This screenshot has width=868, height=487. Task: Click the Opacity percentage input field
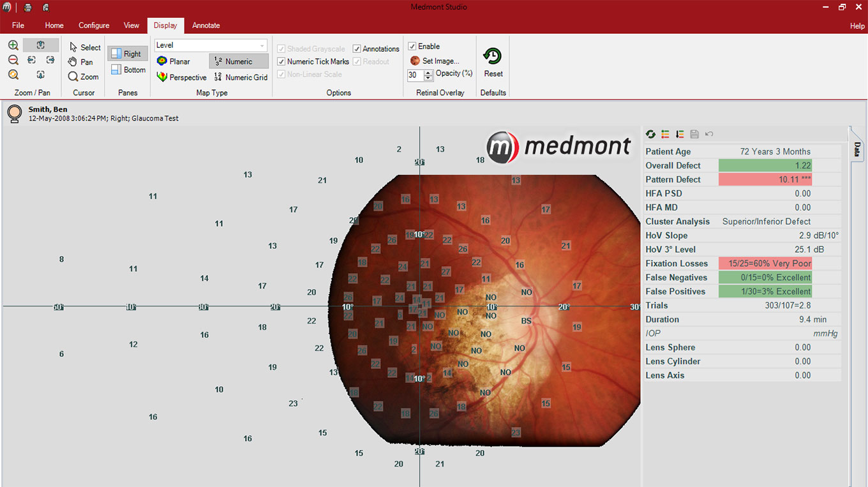click(414, 75)
